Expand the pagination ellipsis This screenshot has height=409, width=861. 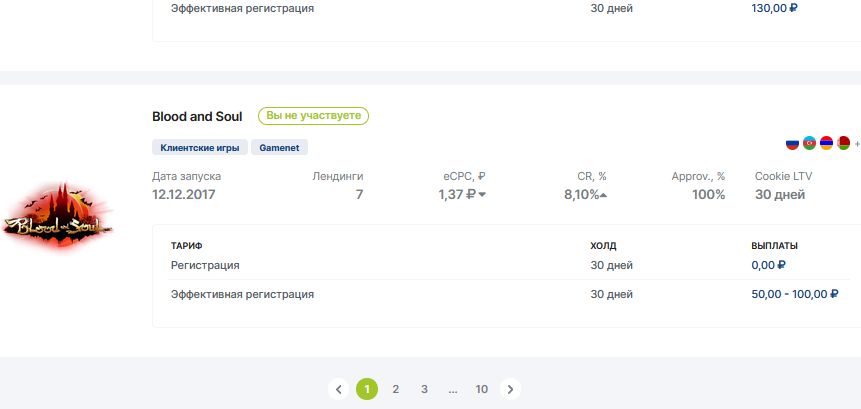(x=453, y=389)
